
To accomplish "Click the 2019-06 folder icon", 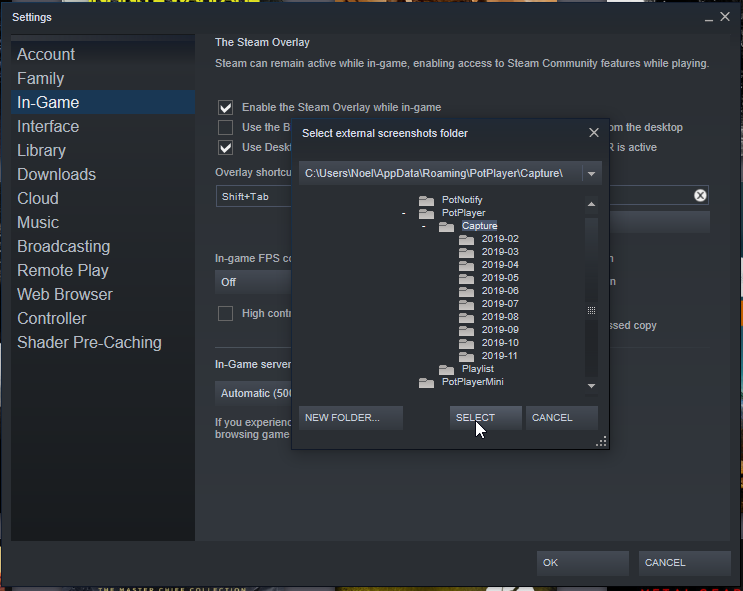I will click(466, 291).
